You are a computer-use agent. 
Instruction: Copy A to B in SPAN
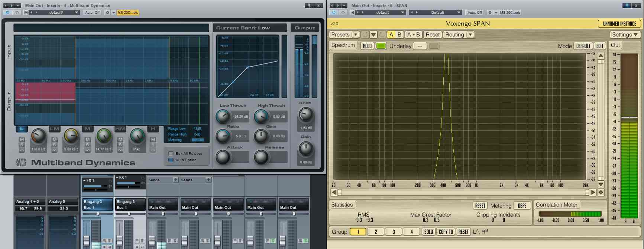click(413, 35)
